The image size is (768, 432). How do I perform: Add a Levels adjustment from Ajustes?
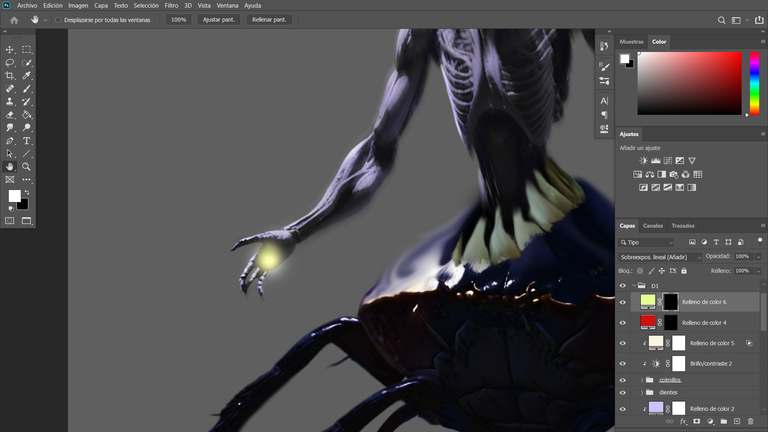(655, 161)
